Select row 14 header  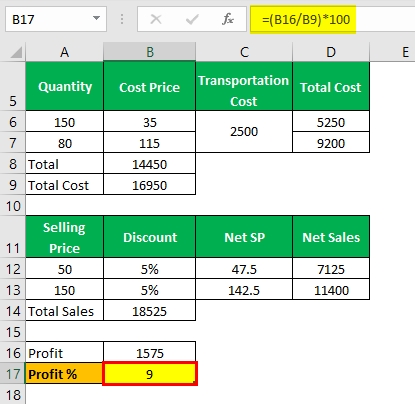[x=13, y=311]
